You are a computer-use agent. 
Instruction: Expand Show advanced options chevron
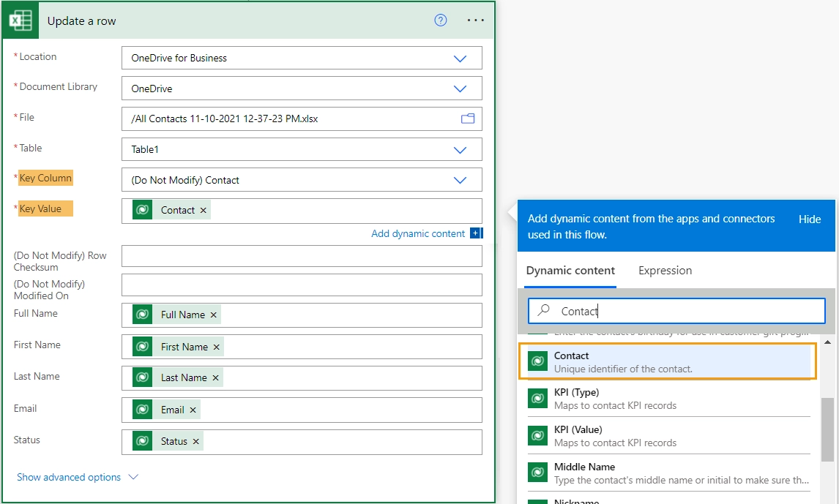coord(134,477)
